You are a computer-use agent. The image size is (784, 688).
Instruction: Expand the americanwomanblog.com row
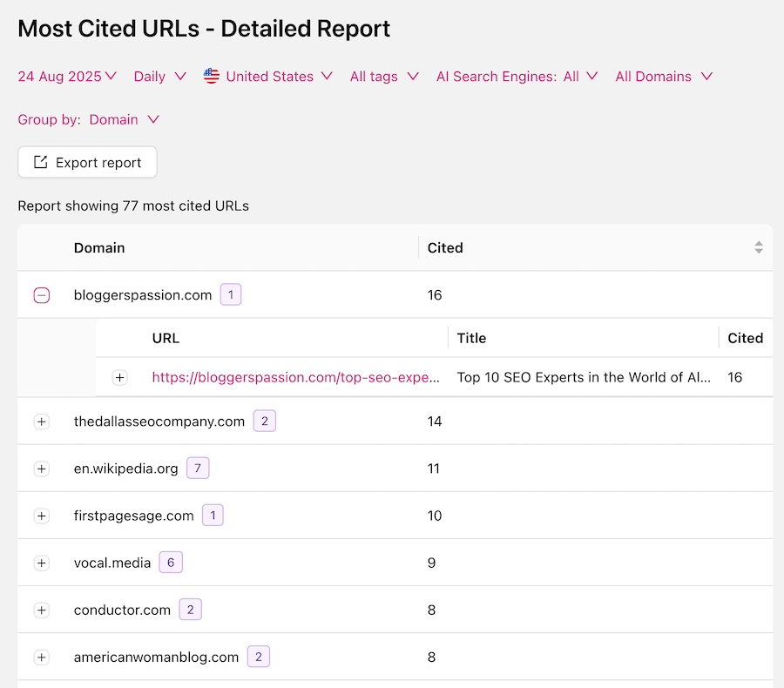point(42,657)
